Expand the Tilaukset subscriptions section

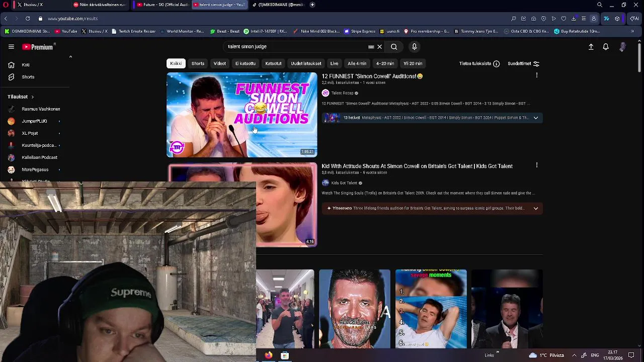(21, 97)
